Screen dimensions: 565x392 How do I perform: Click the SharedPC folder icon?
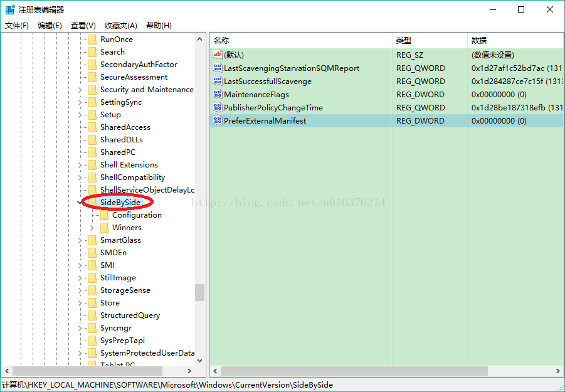[x=93, y=152]
